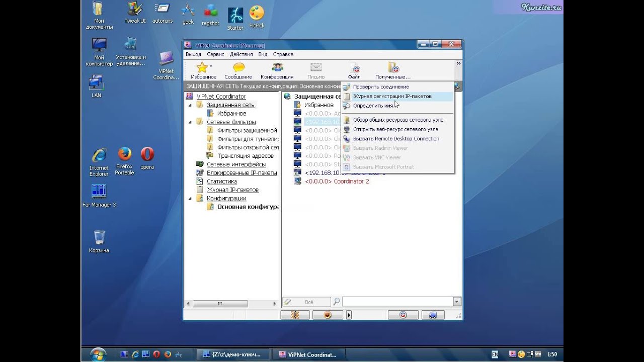
Task: Open Сетевые интерфейсы in the tree
Action: pos(236,164)
